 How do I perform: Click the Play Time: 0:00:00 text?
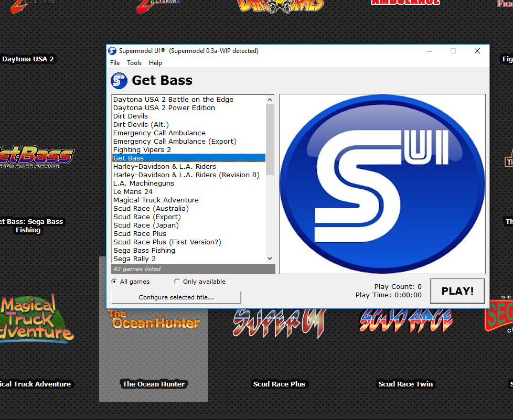tap(389, 295)
